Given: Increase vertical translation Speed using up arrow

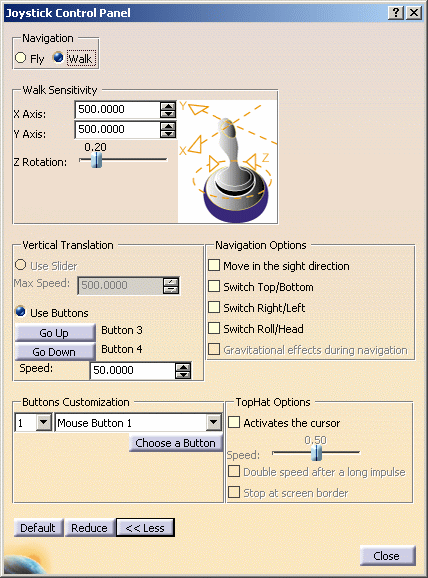Looking at the screenshot, I should click(183, 367).
